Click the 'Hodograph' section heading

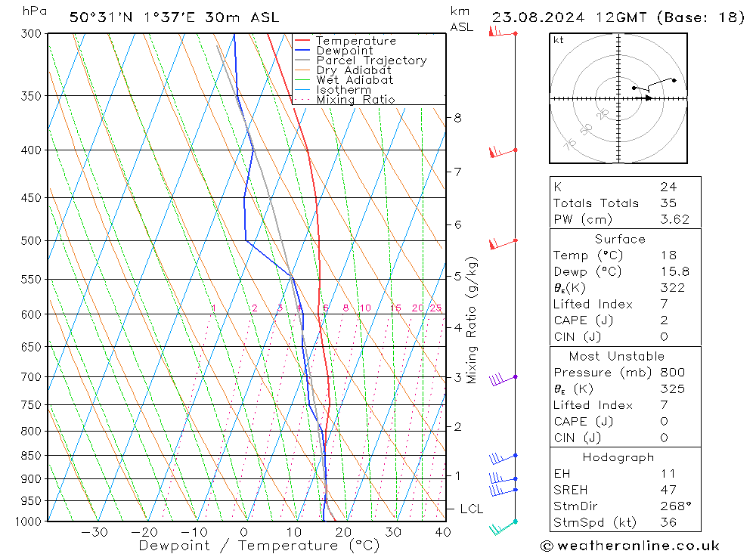tap(618, 457)
